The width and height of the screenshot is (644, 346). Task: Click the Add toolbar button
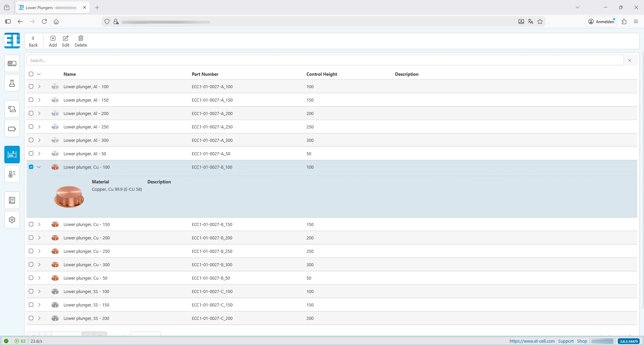point(53,41)
